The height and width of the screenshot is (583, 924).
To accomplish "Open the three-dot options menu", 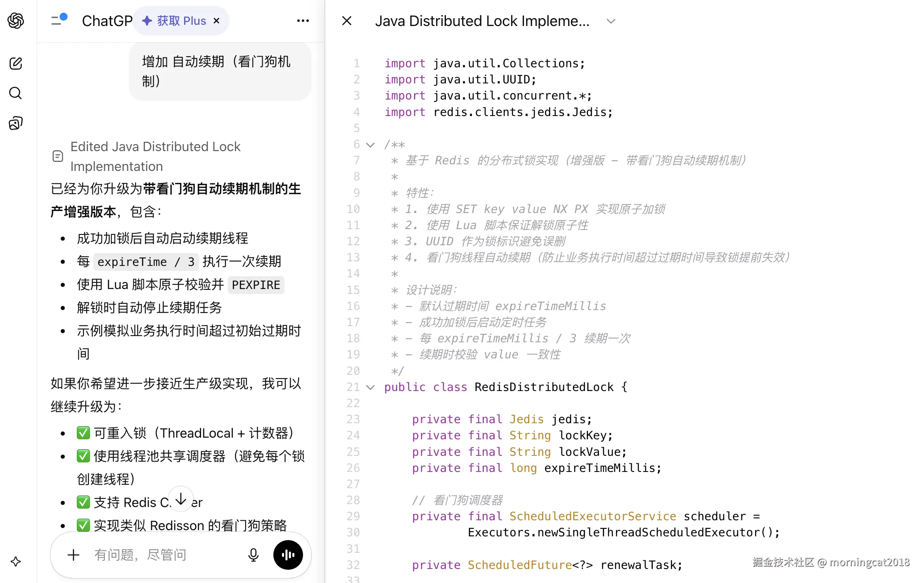I will 303,21.
